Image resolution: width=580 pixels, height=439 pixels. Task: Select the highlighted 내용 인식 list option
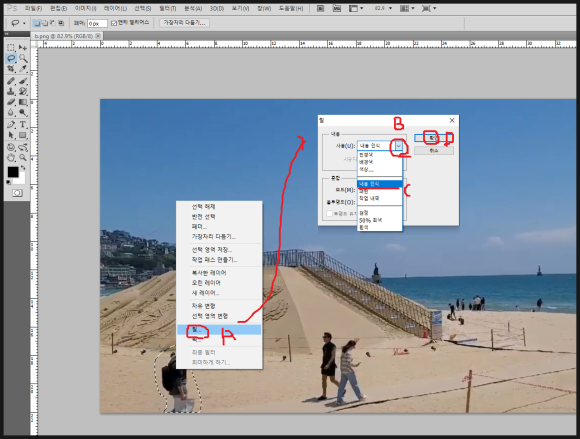380,184
